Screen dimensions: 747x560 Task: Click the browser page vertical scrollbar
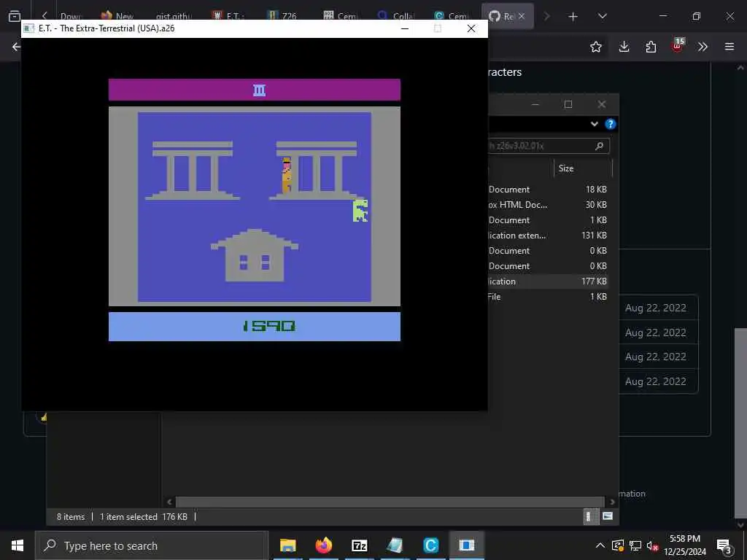[x=740, y=423]
